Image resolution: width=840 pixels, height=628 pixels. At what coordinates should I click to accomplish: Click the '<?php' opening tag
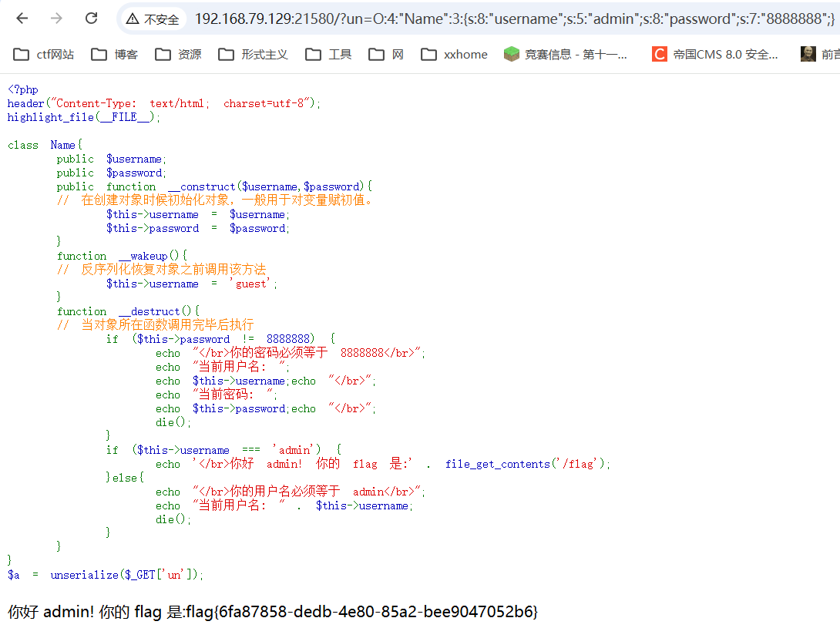[23, 89]
